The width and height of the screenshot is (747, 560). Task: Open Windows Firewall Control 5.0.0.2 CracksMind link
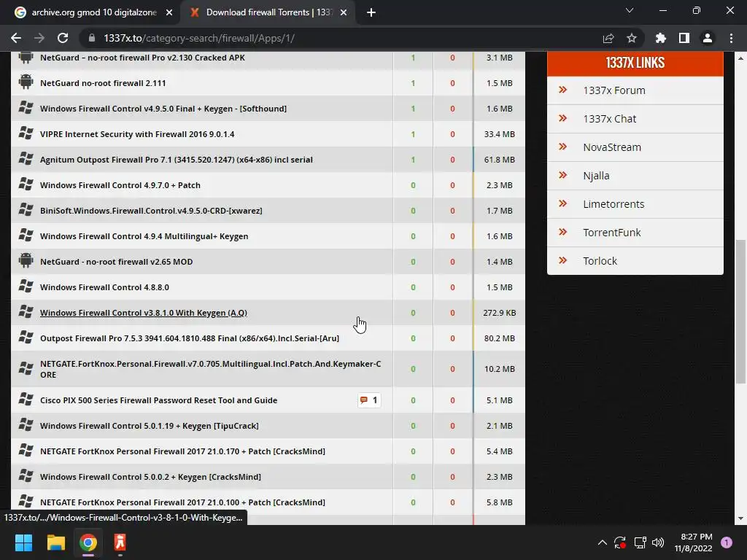pos(150,477)
